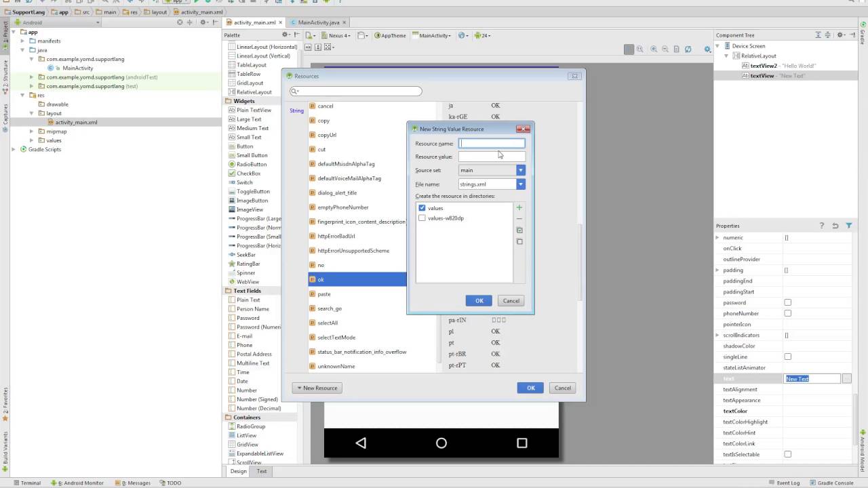Click OK in Resources dialog
This screenshot has width=868, height=488.
pos(530,388)
